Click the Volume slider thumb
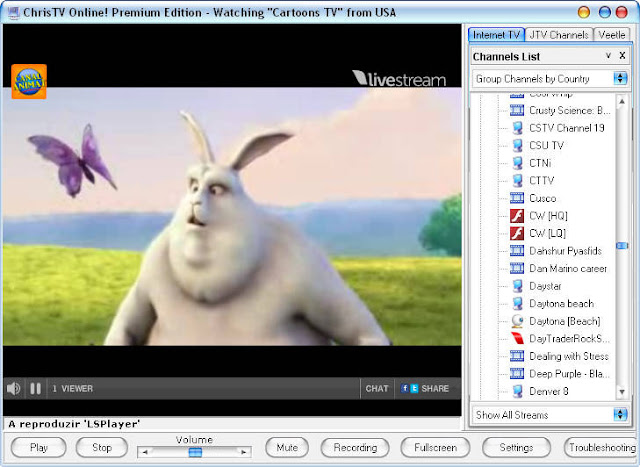This screenshot has width=640, height=467. (x=195, y=452)
